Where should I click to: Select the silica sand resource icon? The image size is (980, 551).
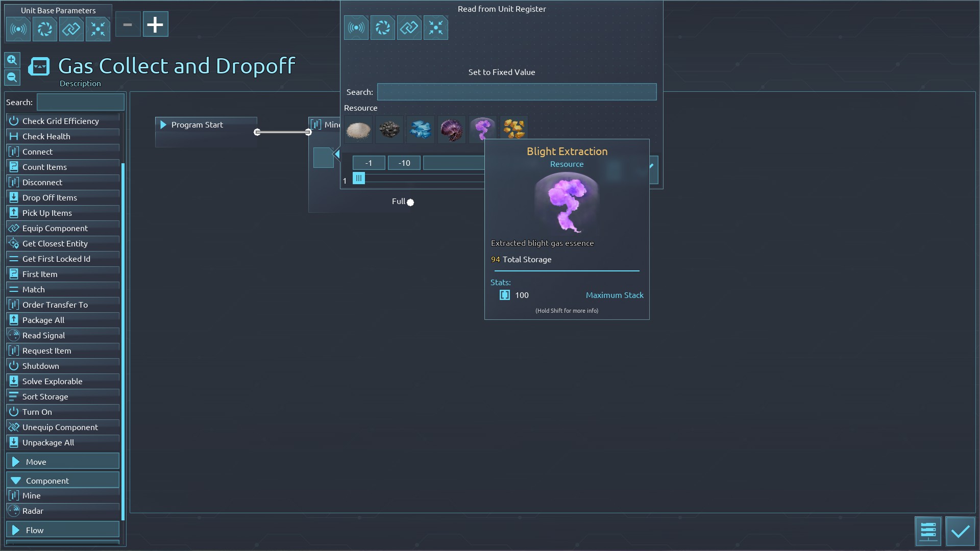[358, 130]
